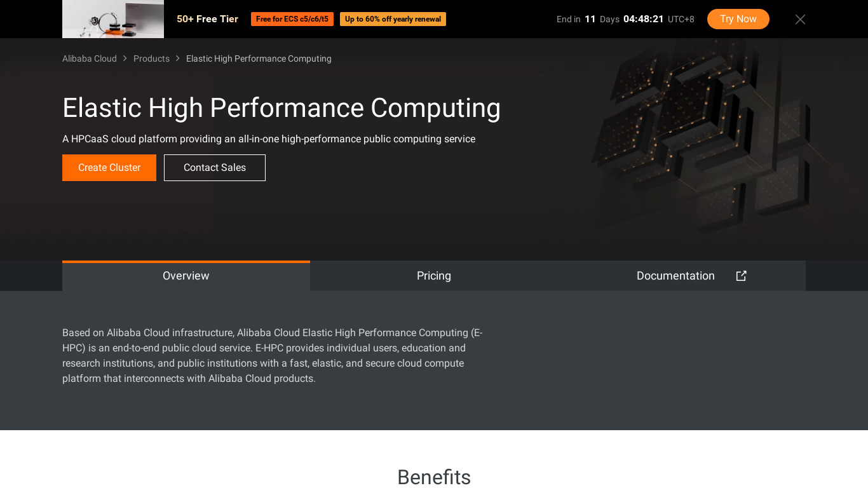Click the external link icon beside Documentation
Viewport: 868px width, 488px height.
[741, 276]
